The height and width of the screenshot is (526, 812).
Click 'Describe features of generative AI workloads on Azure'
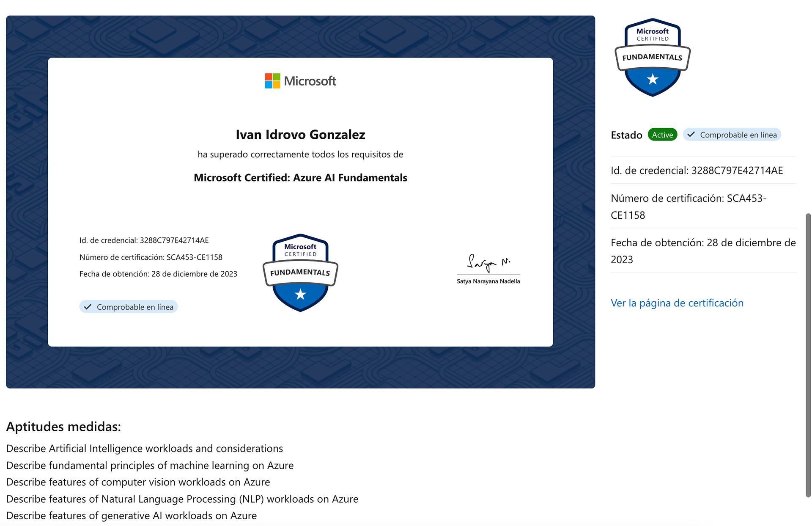point(132,516)
